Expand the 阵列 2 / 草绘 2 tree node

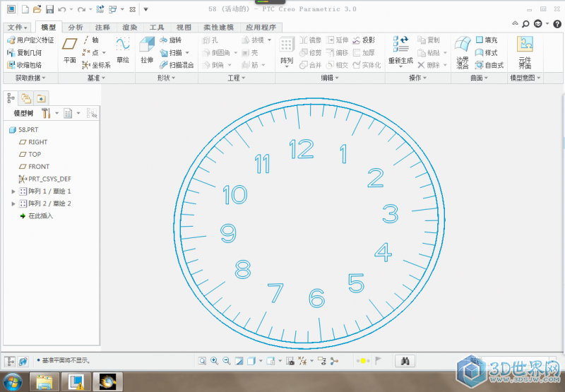[13, 203]
